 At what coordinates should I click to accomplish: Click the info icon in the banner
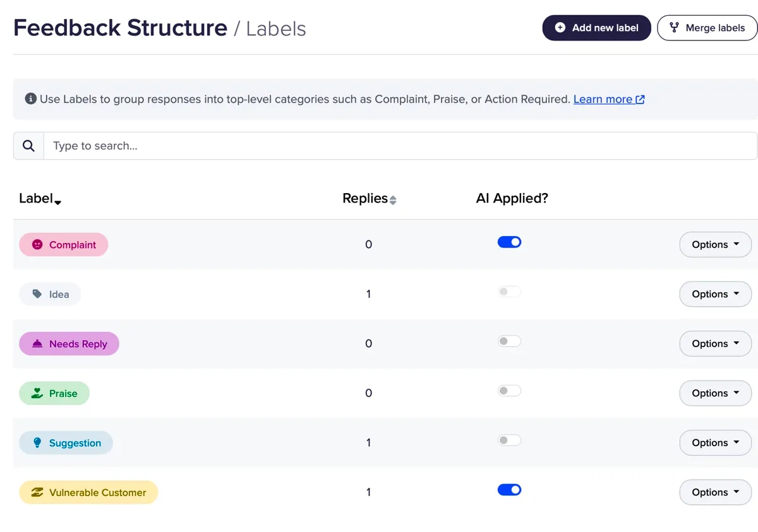tap(31, 98)
